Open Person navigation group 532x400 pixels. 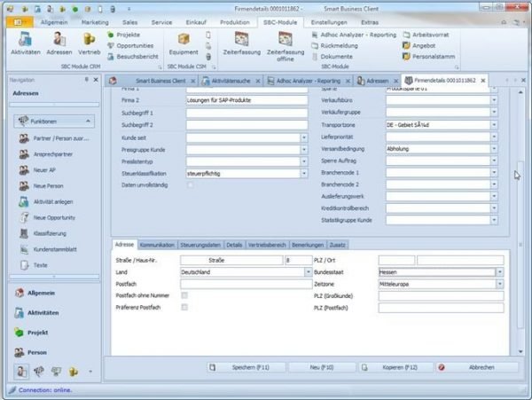[31, 352]
